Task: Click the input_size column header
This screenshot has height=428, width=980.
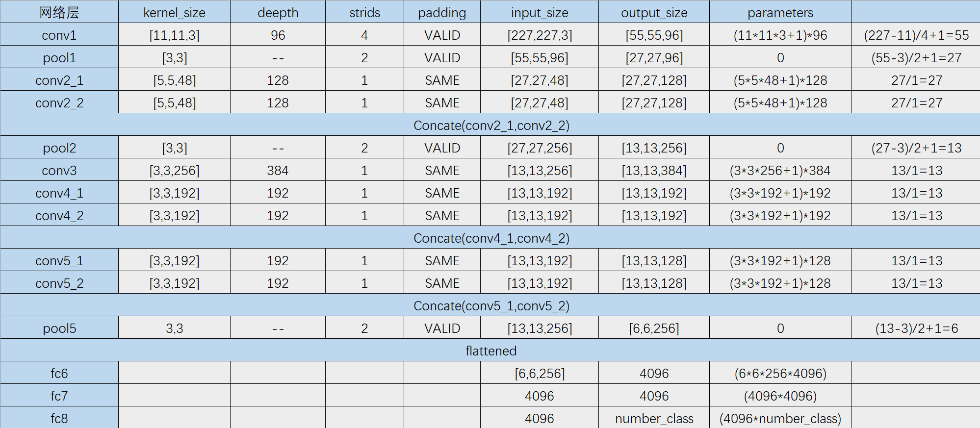Action: (540, 12)
